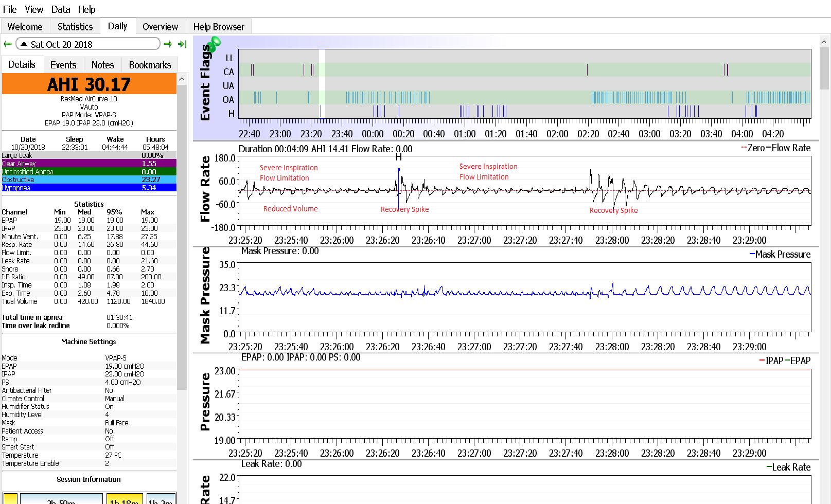Go to the next day with green right arrow
The height and width of the screenshot is (504, 831).
(168, 44)
